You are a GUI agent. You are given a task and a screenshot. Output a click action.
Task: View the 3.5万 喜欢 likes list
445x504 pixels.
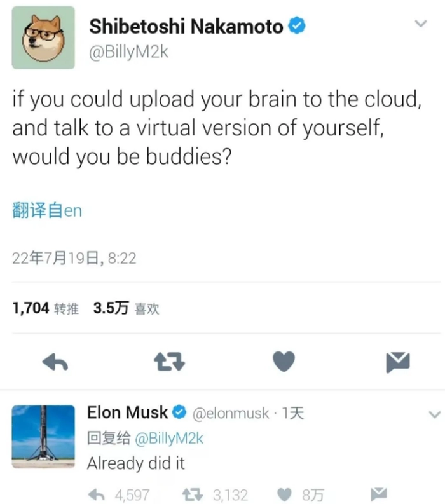(126, 308)
